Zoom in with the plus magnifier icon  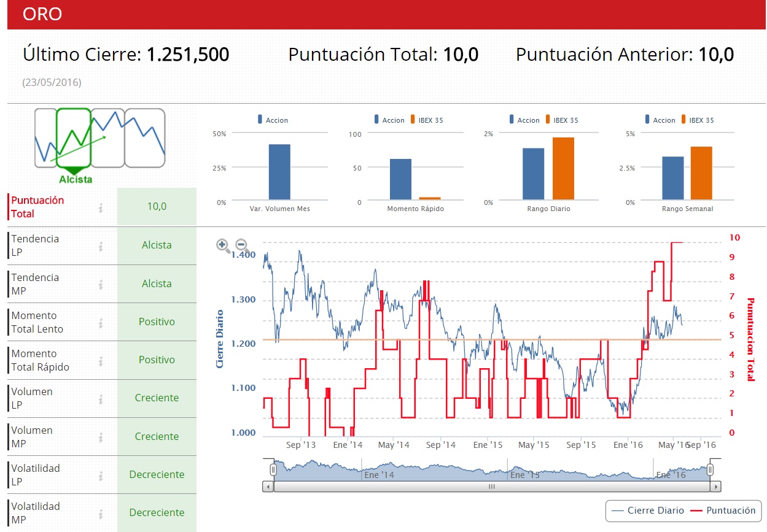coord(223,245)
